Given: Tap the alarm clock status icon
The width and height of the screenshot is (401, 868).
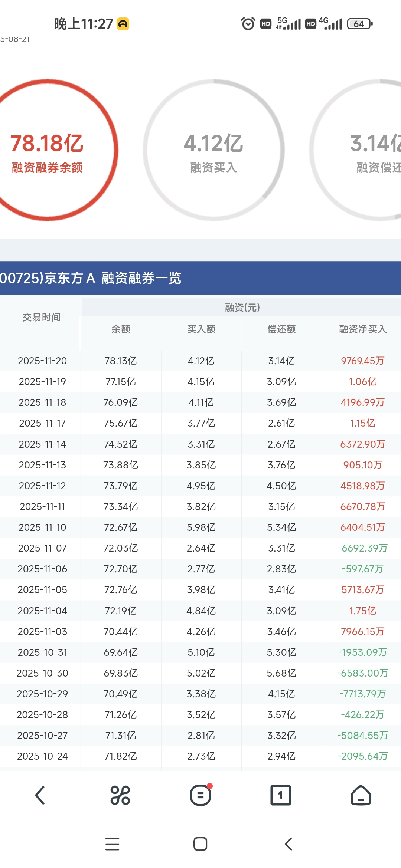Looking at the screenshot, I should pos(248,24).
